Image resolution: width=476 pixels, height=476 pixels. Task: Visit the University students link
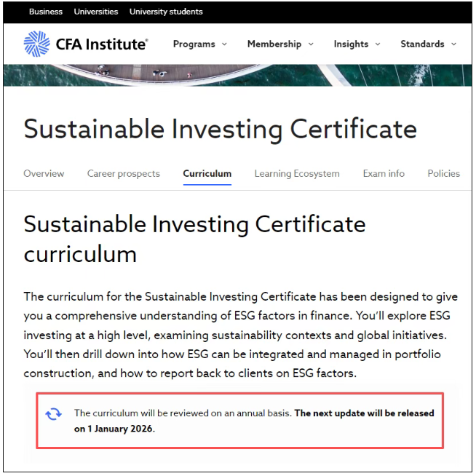(x=166, y=12)
